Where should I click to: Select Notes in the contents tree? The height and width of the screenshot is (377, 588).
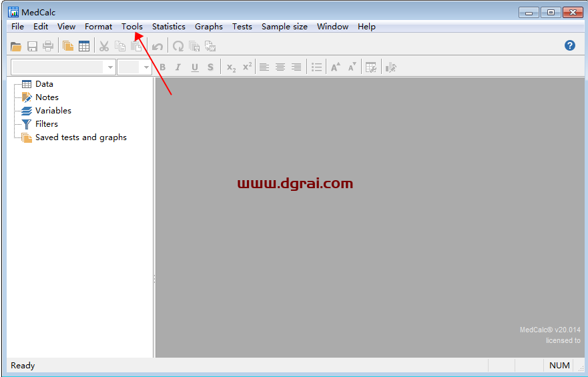point(47,97)
